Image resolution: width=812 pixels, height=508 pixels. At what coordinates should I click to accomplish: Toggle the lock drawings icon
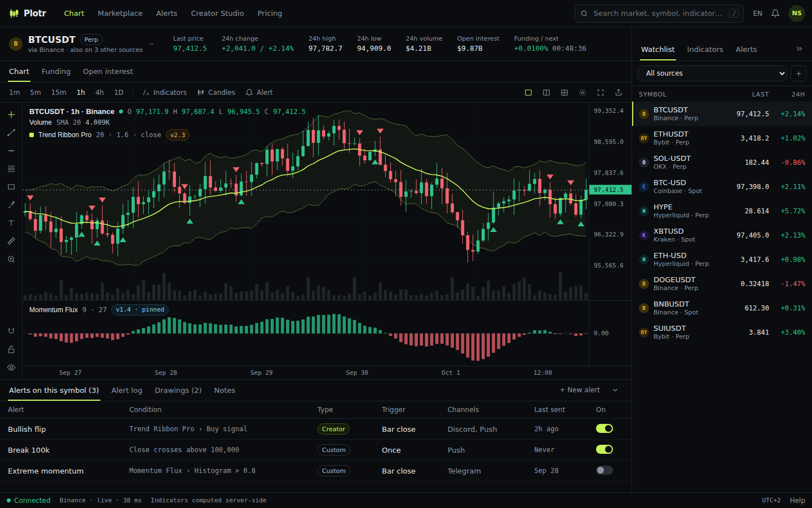[x=11, y=349]
